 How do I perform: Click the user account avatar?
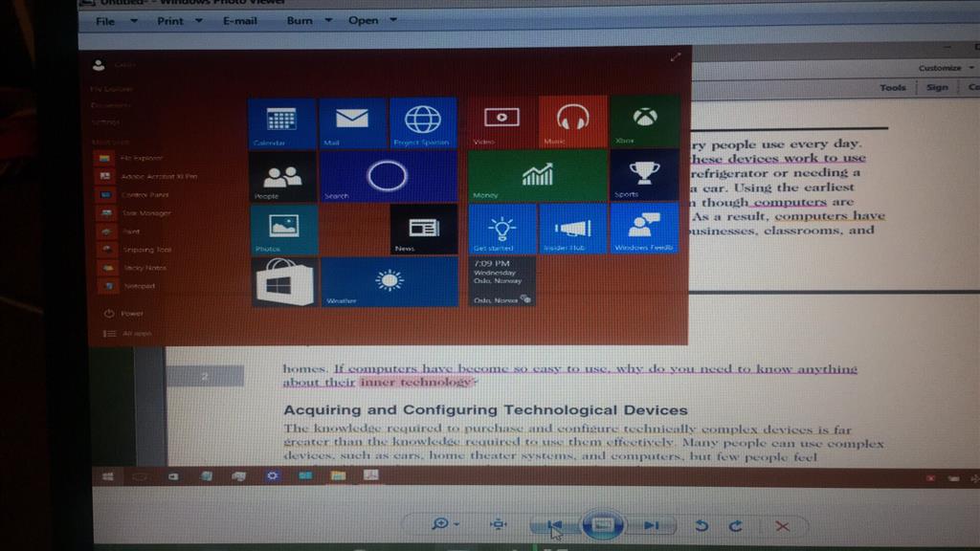[x=99, y=64]
